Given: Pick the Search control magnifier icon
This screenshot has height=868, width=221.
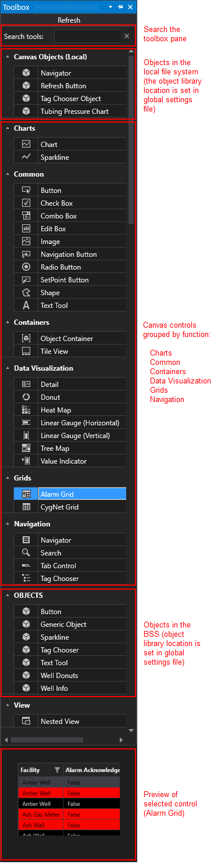Looking at the screenshot, I should click(26, 553).
